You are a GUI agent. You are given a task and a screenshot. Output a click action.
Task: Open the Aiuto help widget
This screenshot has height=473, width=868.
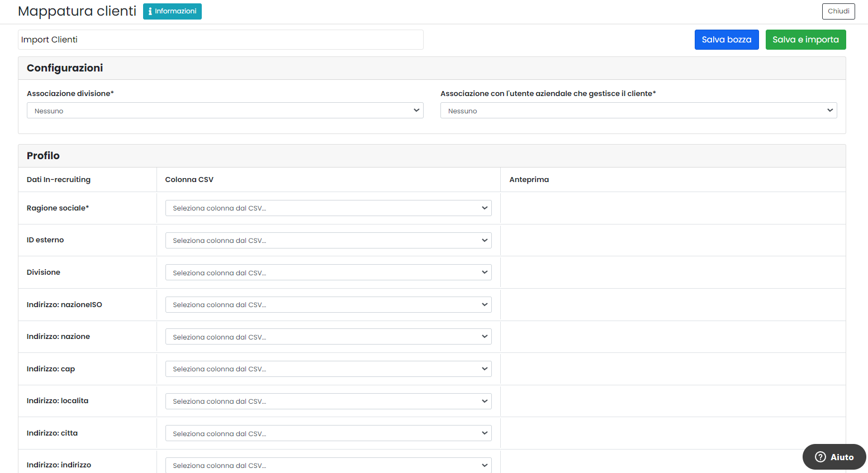click(834, 457)
